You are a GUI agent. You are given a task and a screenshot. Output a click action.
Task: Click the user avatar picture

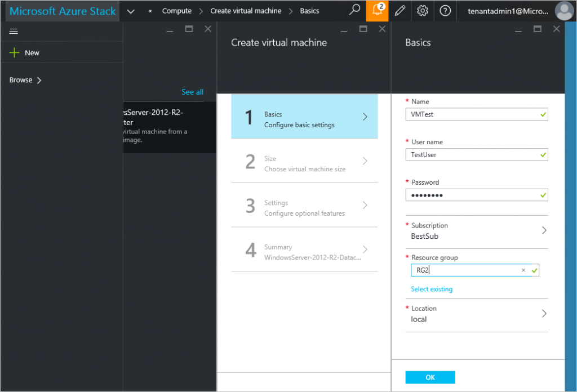coord(565,11)
